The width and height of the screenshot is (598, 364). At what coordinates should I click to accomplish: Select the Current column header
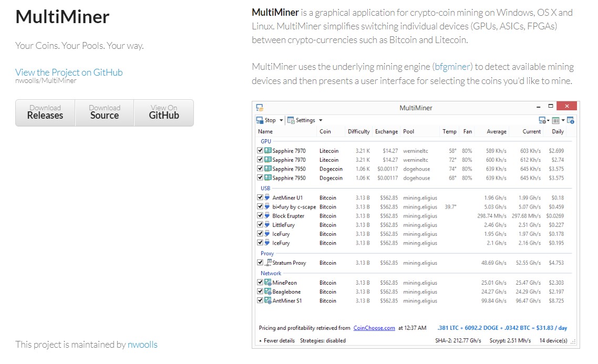coord(531,131)
